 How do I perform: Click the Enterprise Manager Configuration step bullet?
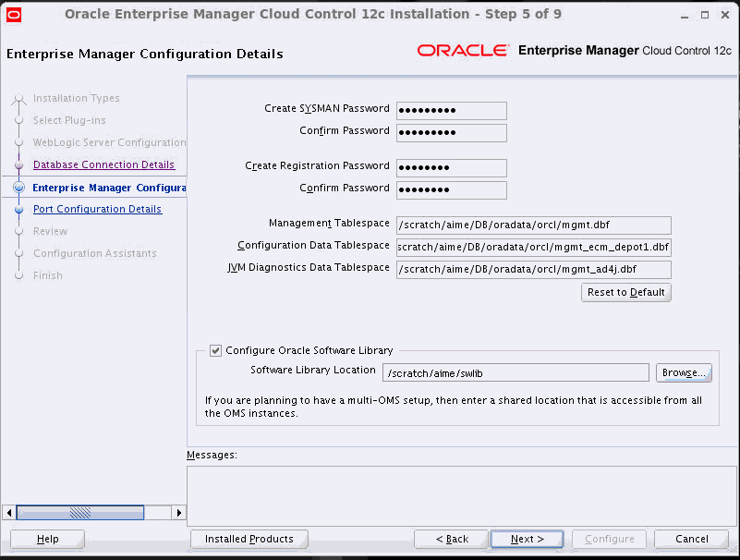tap(18, 188)
